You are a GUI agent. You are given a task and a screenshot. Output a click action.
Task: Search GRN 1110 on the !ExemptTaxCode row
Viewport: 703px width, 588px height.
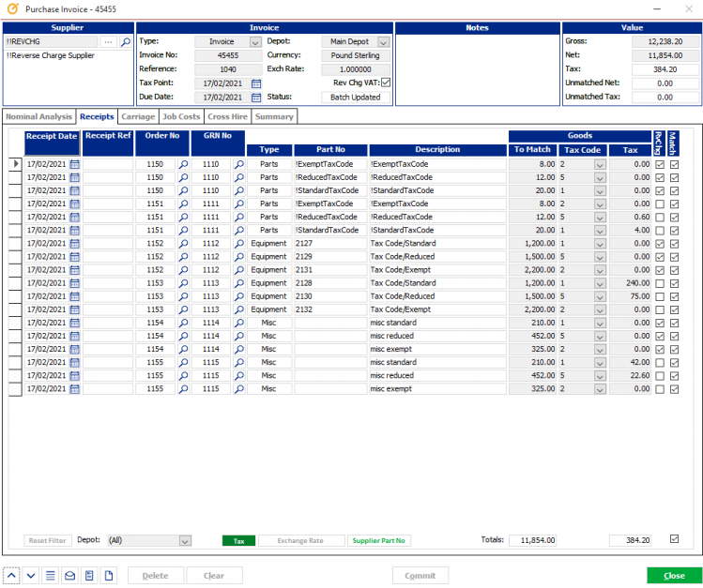click(x=239, y=164)
